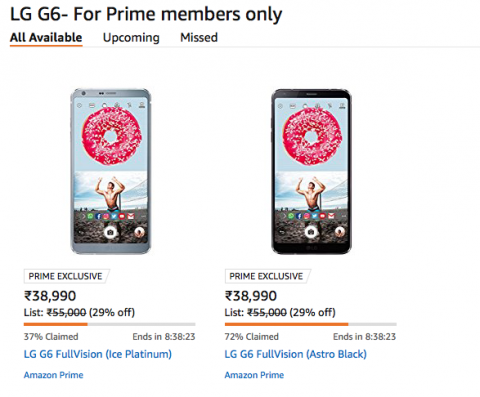
Task: Click the LG G6 FullVision (Ice Platinum) link
Action: [98, 354]
